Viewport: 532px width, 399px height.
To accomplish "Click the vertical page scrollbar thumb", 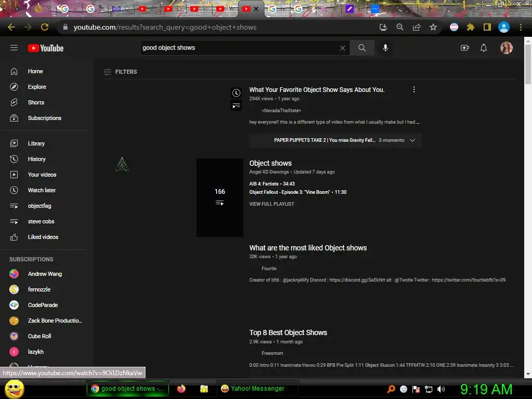I will 528,64.
